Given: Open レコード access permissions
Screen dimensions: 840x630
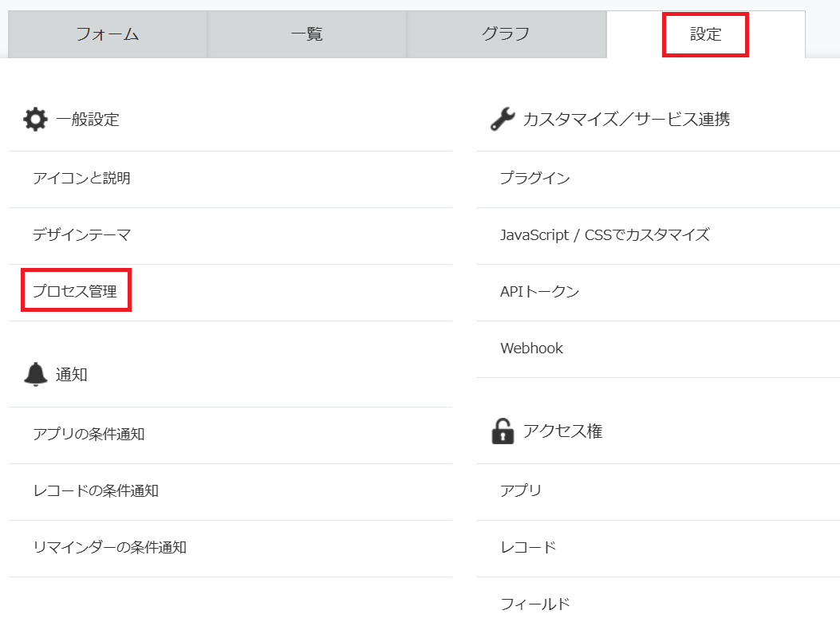Looking at the screenshot, I should pyautogui.click(x=527, y=547).
